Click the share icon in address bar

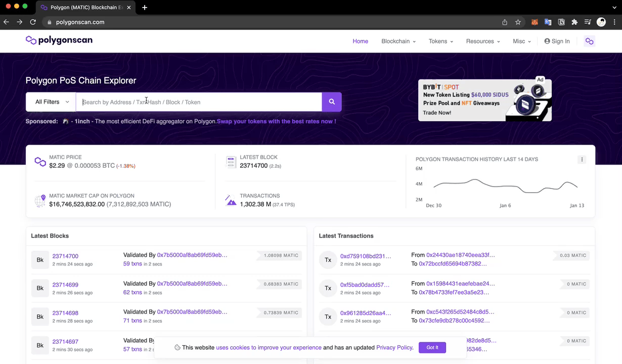505,22
